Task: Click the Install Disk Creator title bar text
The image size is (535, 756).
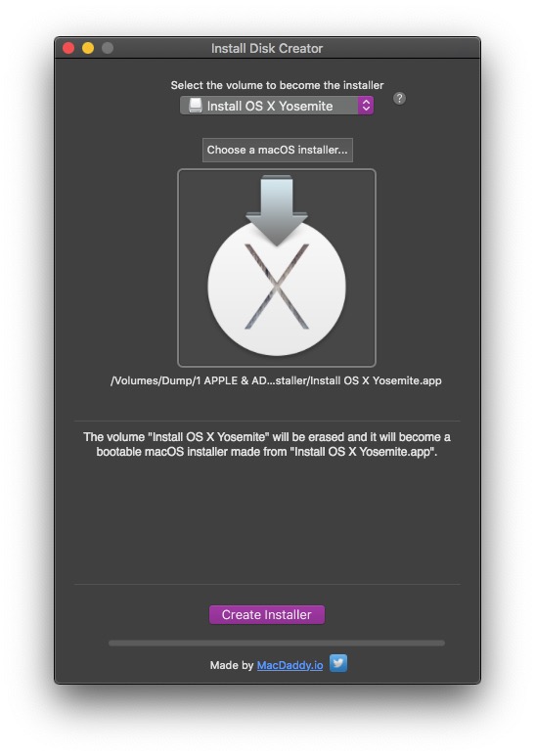Action: (267, 48)
